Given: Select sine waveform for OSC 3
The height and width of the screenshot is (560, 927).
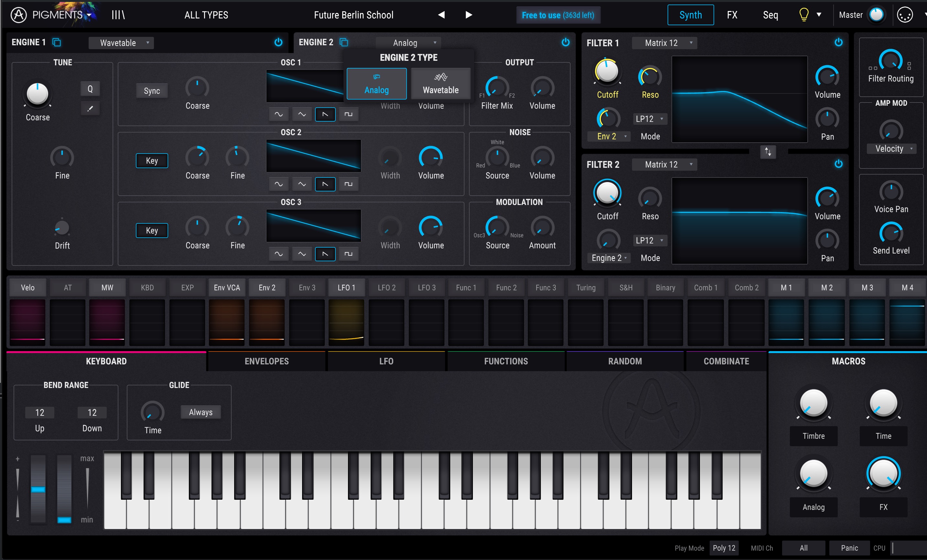Looking at the screenshot, I should pyautogui.click(x=278, y=254).
